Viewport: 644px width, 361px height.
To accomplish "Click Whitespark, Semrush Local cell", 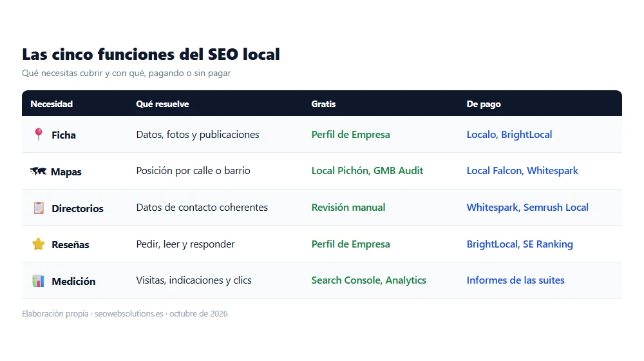I will [527, 207].
